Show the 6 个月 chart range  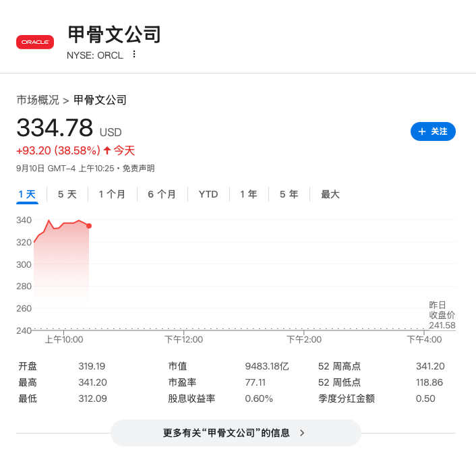[161, 194]
